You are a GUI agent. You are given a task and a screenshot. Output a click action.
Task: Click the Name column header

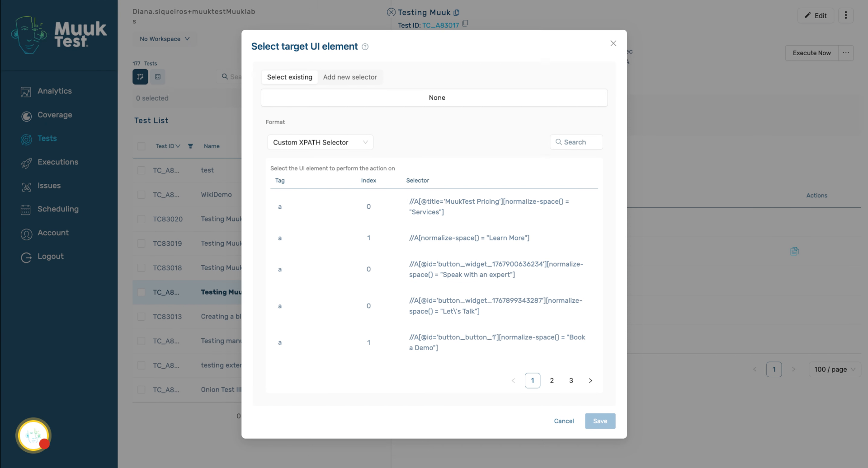click(x=212, y=146)
